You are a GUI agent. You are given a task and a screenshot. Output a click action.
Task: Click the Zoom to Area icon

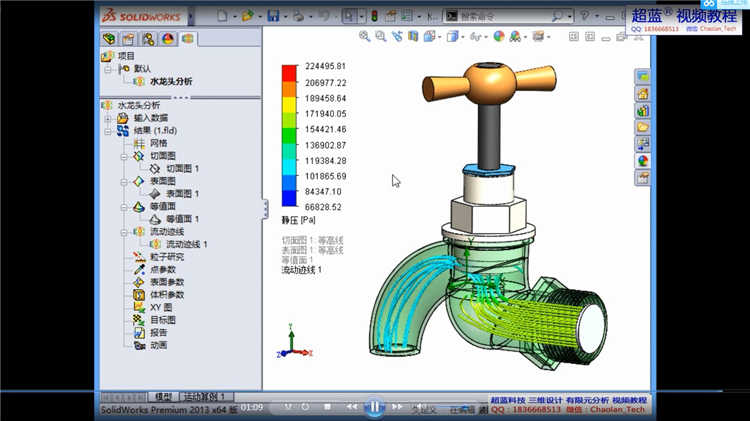[x=381, y=36]
